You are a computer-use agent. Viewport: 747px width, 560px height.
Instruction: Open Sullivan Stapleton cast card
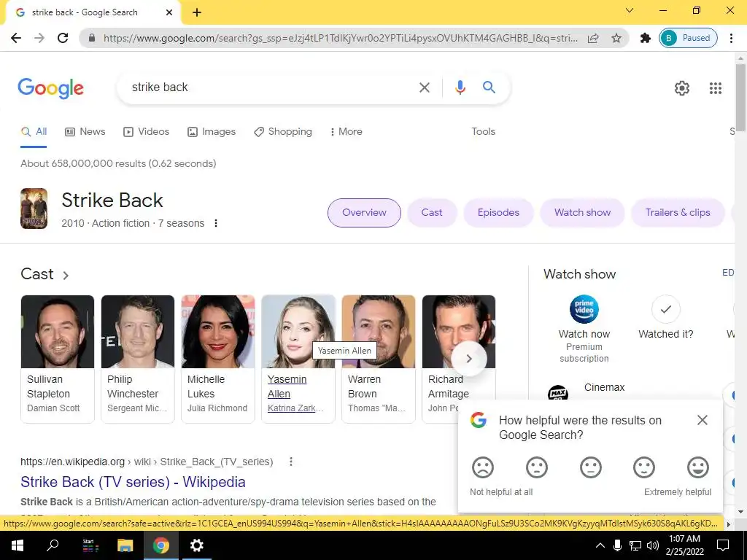click(x=57, y=359)
